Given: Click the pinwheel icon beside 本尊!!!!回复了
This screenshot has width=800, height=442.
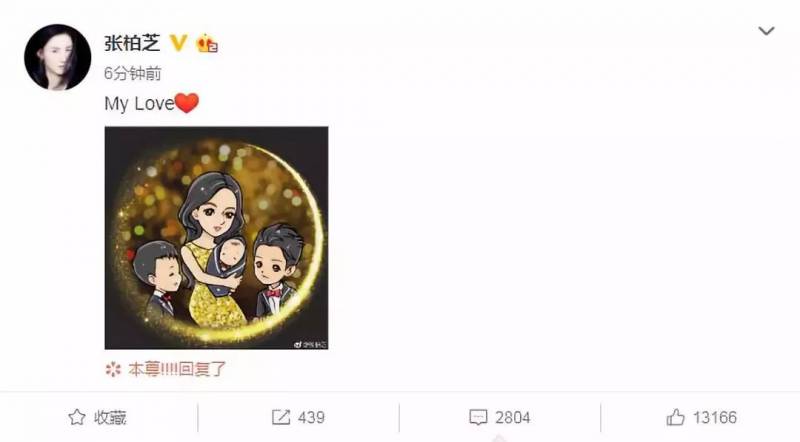Looking at the screenshot, I should pyautogui.click(x=113, y=369).
